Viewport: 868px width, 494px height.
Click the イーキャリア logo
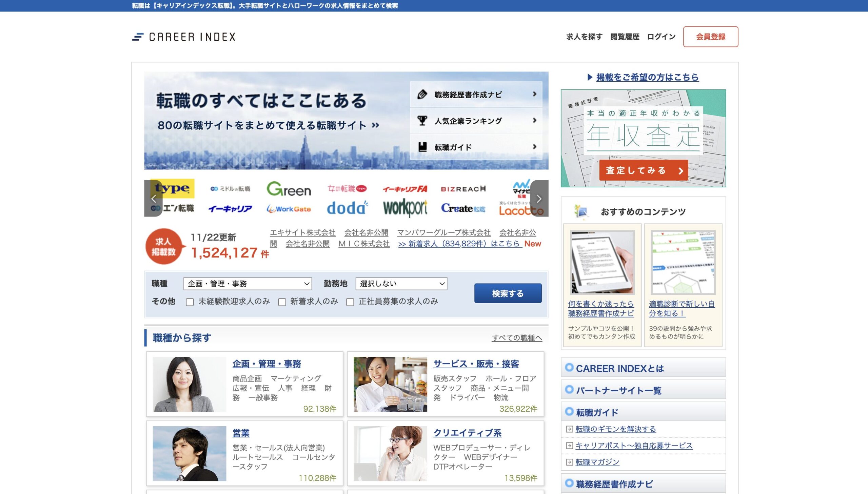coord(230,209)
